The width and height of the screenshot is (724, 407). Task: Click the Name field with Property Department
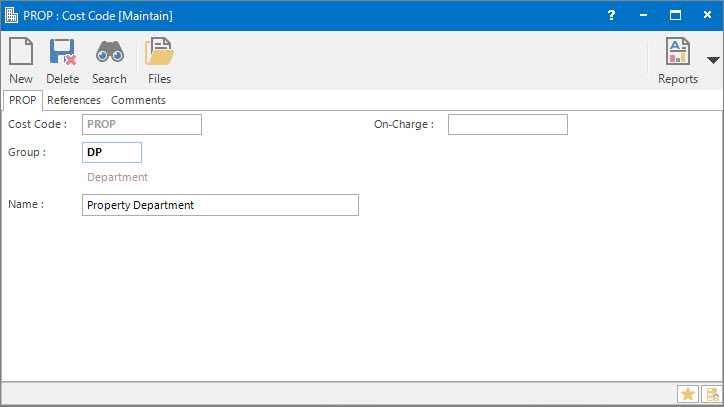(220, 205)
